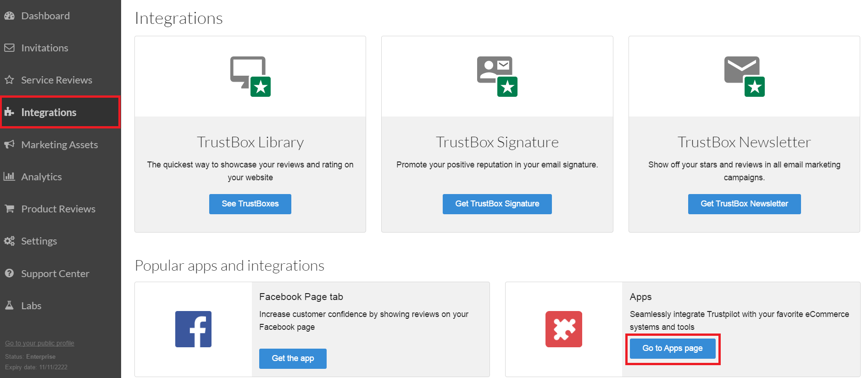Click See TrustBoxes button
The width and height of the screenshot is (868, 378).
point(250,204)
